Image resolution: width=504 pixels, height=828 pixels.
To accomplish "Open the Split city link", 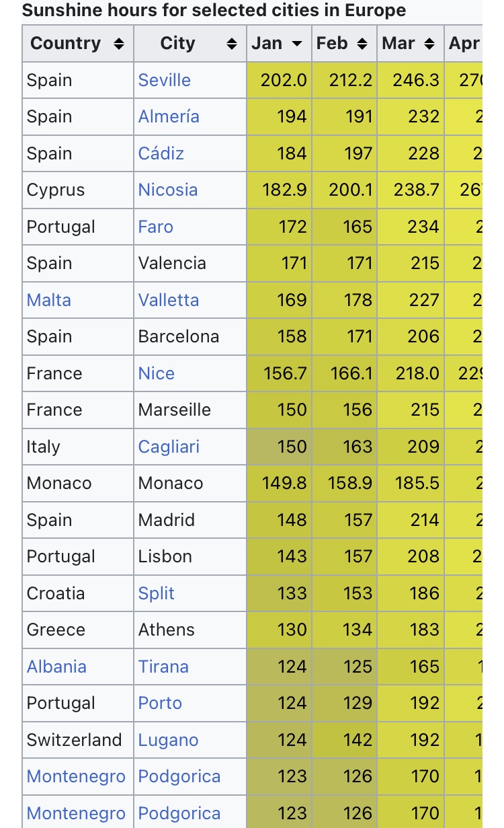I will [x=156, y=593].
